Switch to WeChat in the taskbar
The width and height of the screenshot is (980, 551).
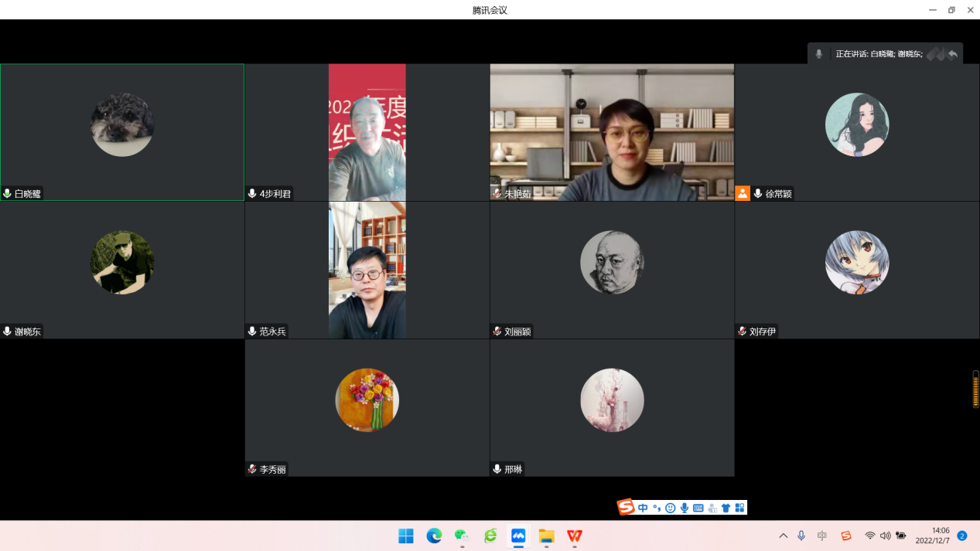462,536
